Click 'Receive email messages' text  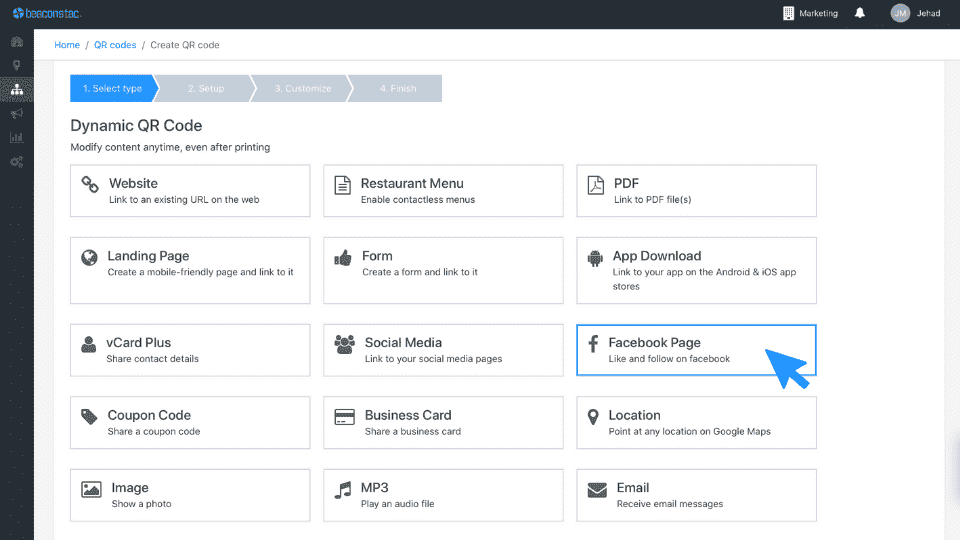(x=670, y=504)
